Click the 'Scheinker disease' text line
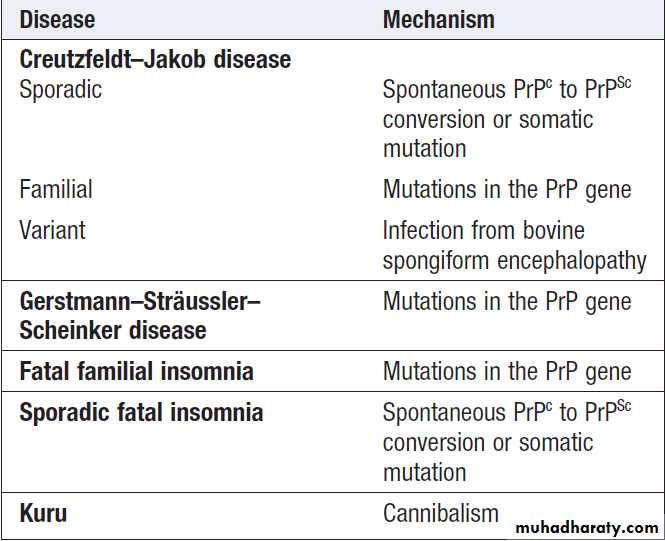 (113, 330)
